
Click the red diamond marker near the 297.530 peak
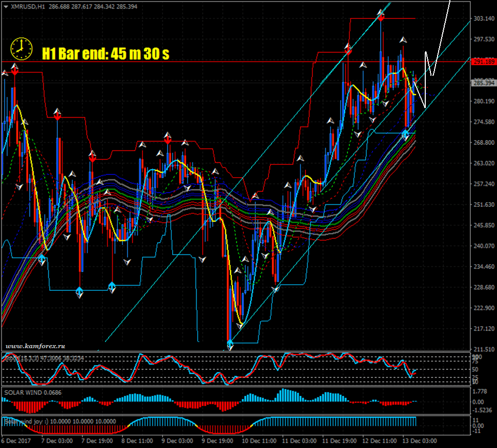click(348, 52)
